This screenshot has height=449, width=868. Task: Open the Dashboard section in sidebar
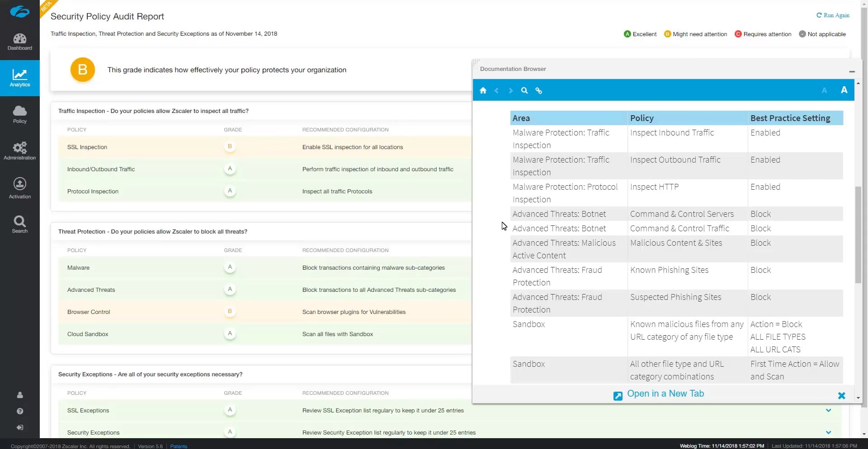(x=19, y=42)
